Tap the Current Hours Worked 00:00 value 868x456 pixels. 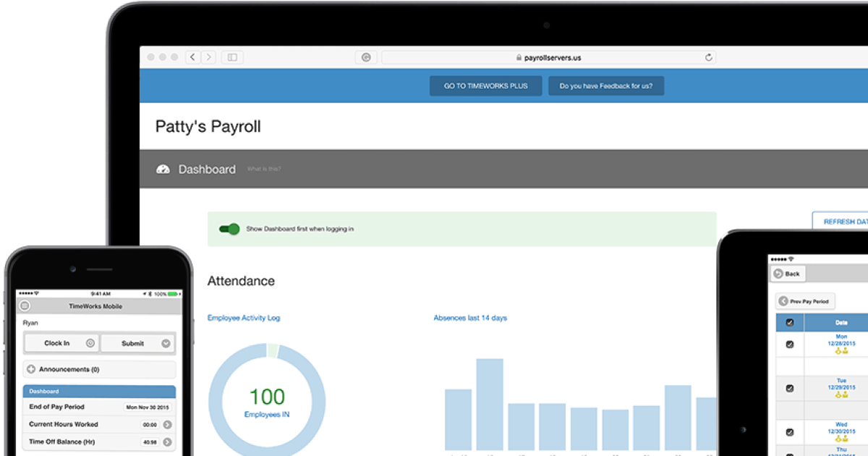coord(150,425)
